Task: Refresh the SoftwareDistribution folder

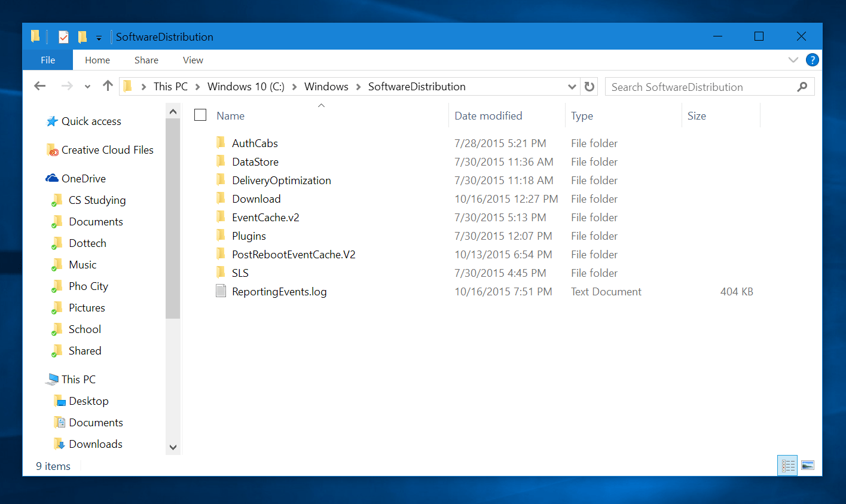Action: (x=590, y=87)
